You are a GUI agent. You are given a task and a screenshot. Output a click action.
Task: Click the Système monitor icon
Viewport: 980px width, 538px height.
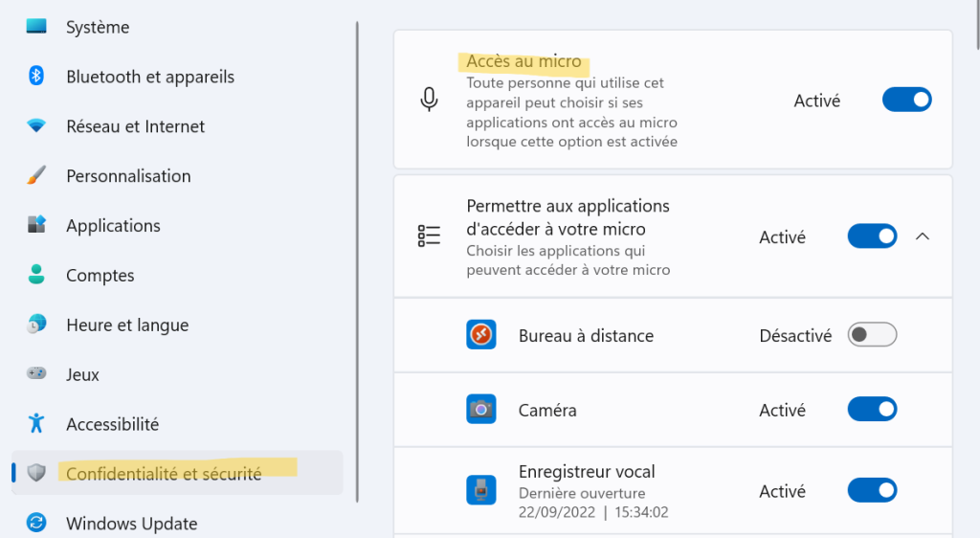[x=36, y=26]
